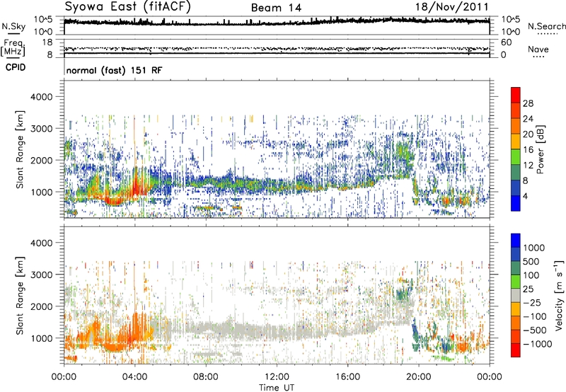The height and width of the screenshot is (392, 566).
Task: Click the 'N.Search' legend label
Action: (x=547, y=26)
